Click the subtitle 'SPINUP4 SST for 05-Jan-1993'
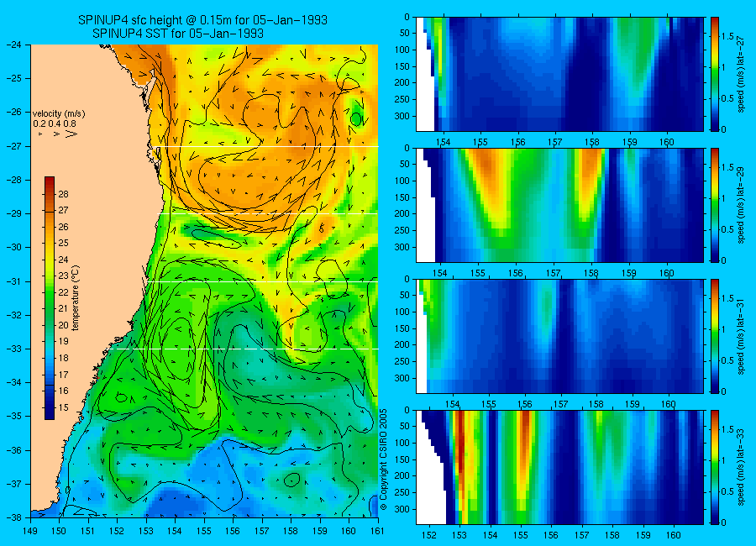Screen dimensions: 756x546 pos(178,34)
